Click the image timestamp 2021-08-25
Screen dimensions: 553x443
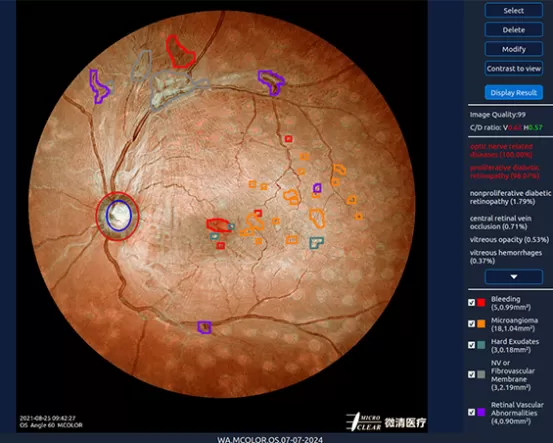(48, 418)
